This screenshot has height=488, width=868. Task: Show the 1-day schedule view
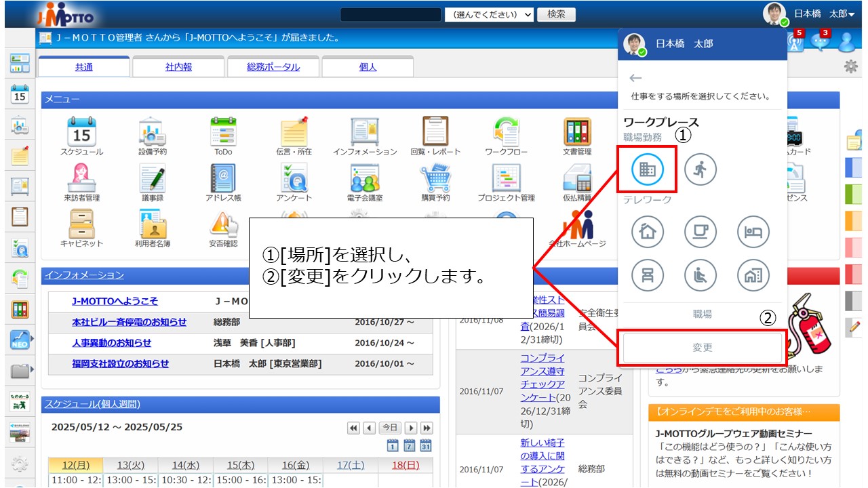click(392, 445)
